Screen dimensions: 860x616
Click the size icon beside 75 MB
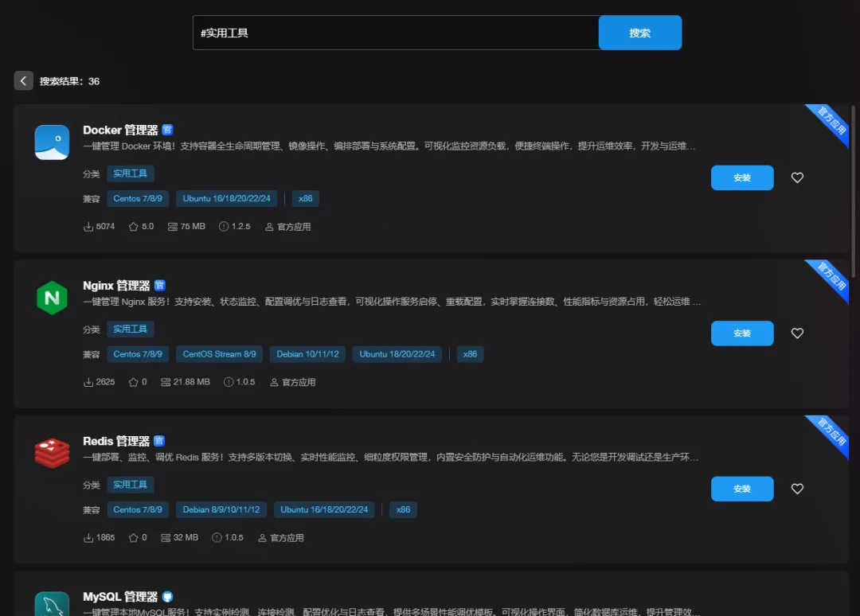tap(172, 226)
